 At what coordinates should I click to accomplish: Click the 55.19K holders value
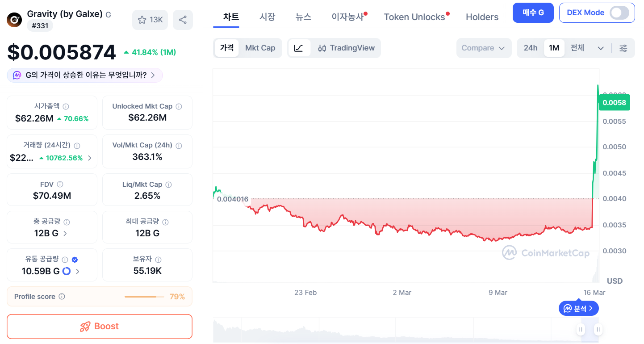pyautogui.click(x=147, y=271)
